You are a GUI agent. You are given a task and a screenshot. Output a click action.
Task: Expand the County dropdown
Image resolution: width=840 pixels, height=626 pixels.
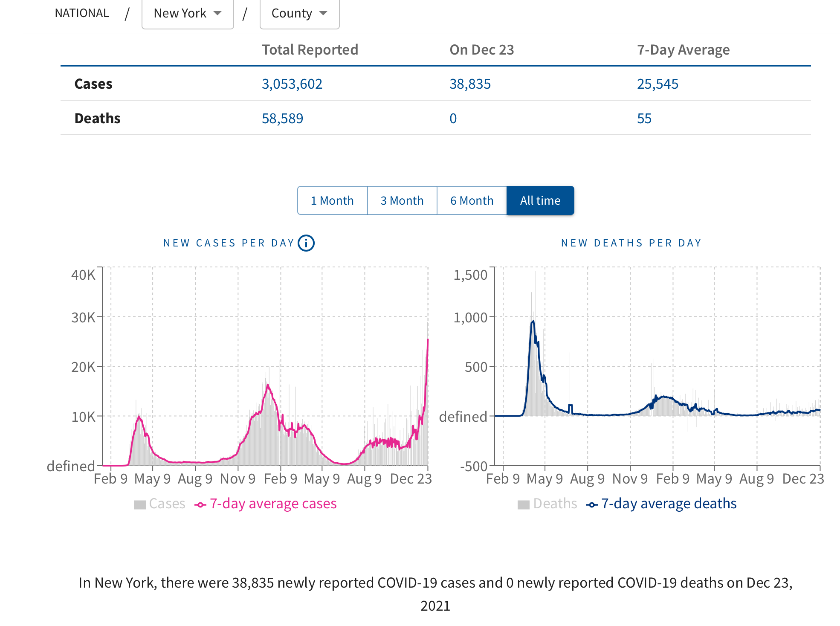pos(299,13)
